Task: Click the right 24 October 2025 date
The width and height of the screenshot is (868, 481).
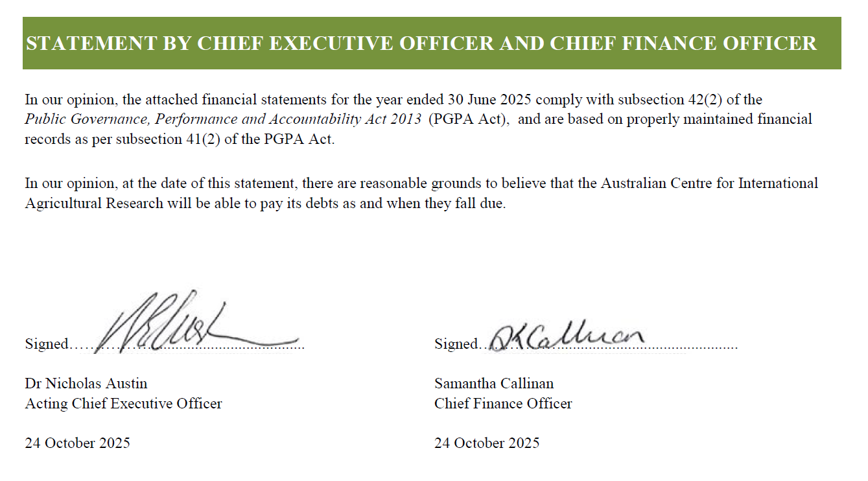Action: [487, 443]
